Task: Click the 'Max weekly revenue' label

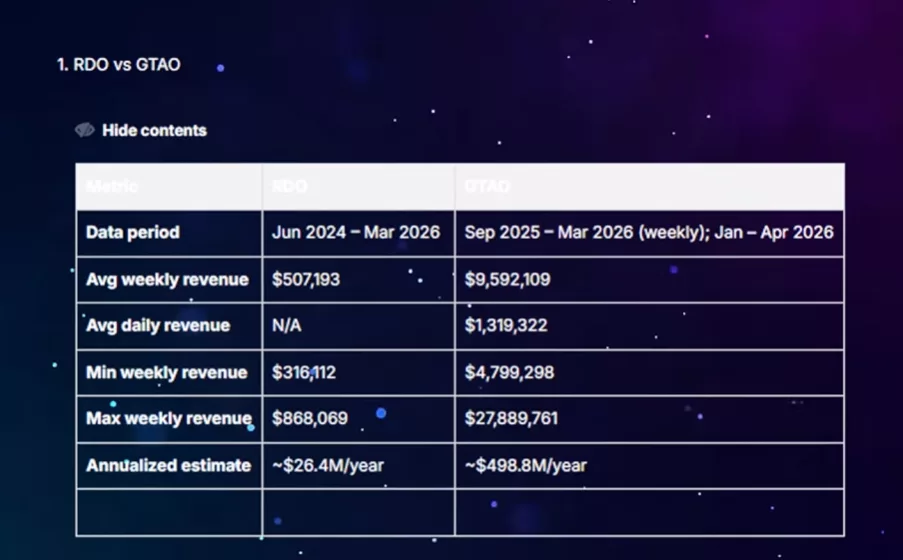Action: (169, 419)
